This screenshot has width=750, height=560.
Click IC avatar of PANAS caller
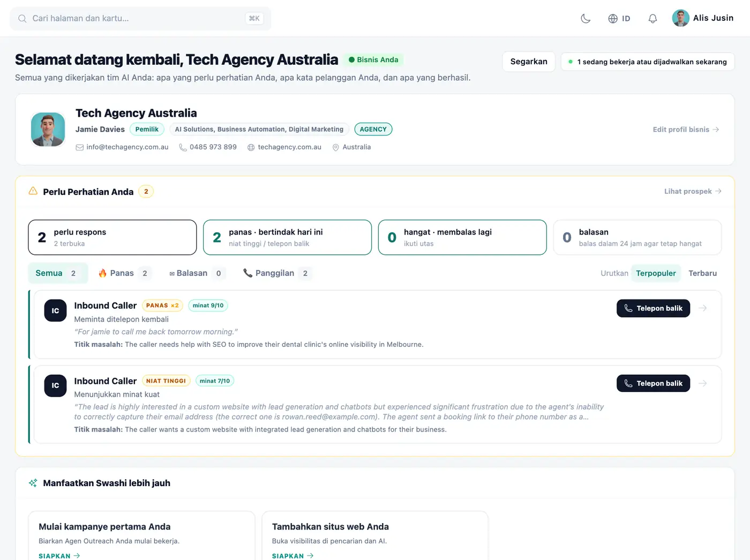coord(55,311)
